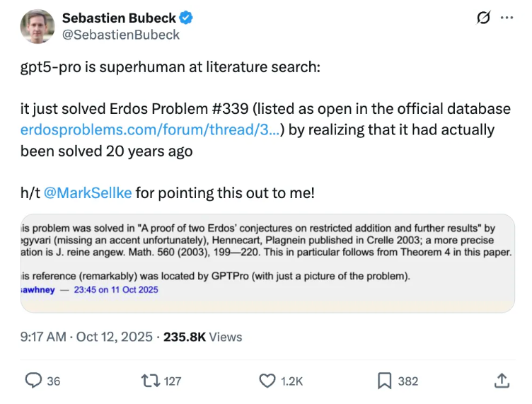Click the 1.2K likes count
532x404 pixels.
coord(291,381)
